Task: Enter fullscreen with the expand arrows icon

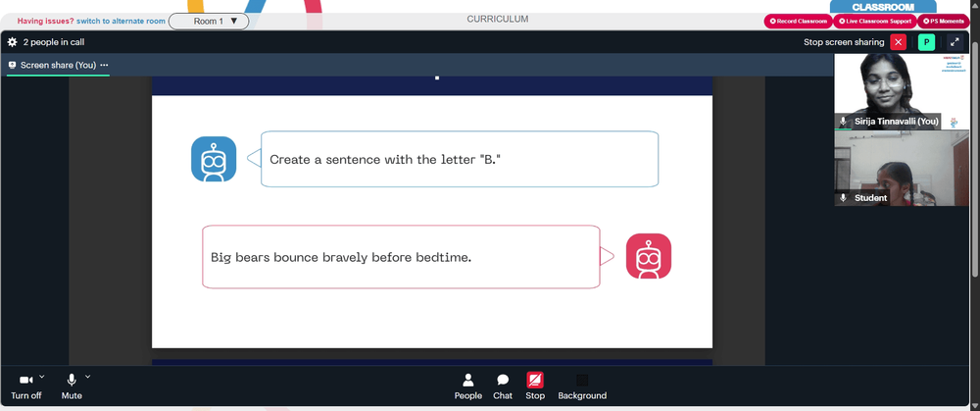Action: pyautogui.click(x=955, y=42)
